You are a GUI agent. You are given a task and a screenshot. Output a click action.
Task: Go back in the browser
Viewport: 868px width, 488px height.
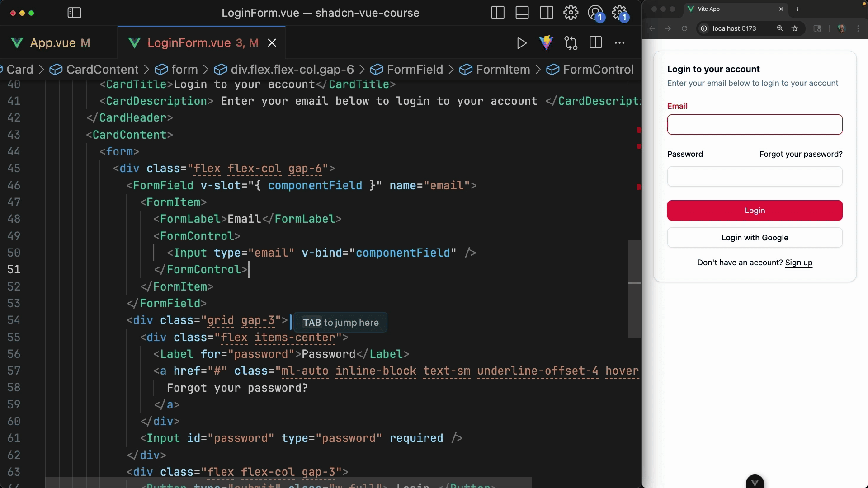coord(652,28)
